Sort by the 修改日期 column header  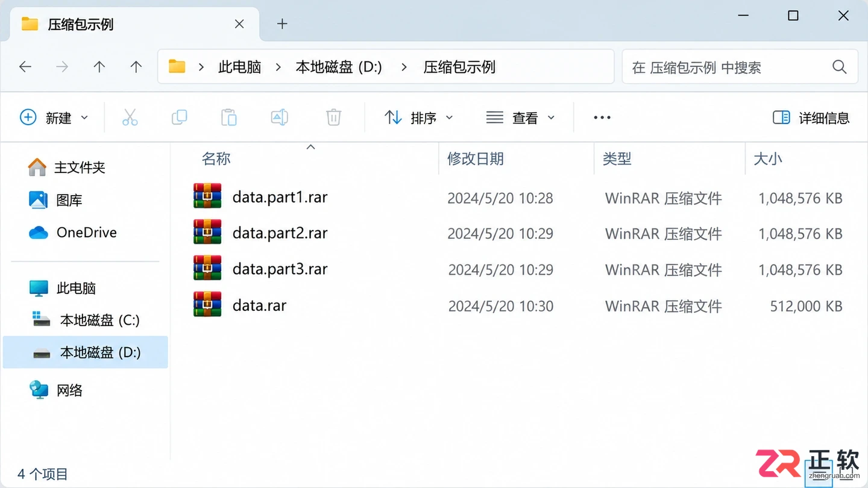[475, 158]
